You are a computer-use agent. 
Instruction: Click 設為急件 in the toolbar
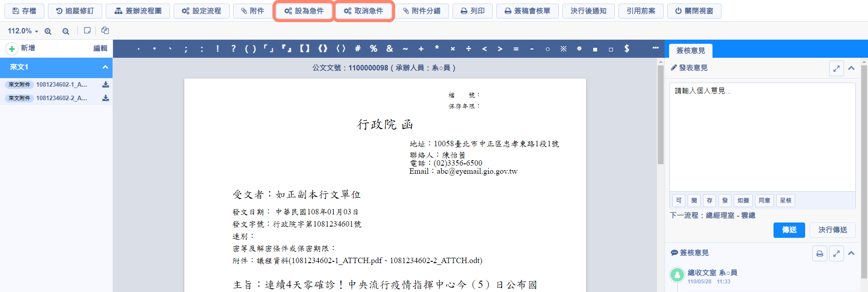[x=304, y=11]
